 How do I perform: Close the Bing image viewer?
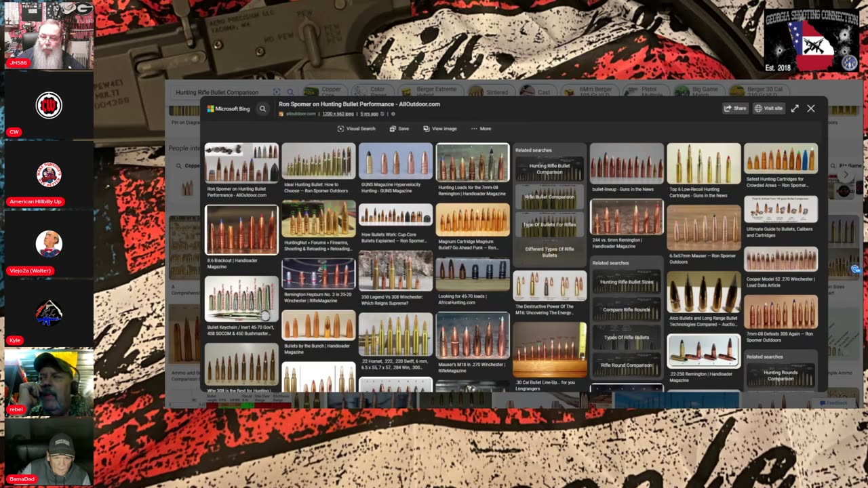(811, 108)
